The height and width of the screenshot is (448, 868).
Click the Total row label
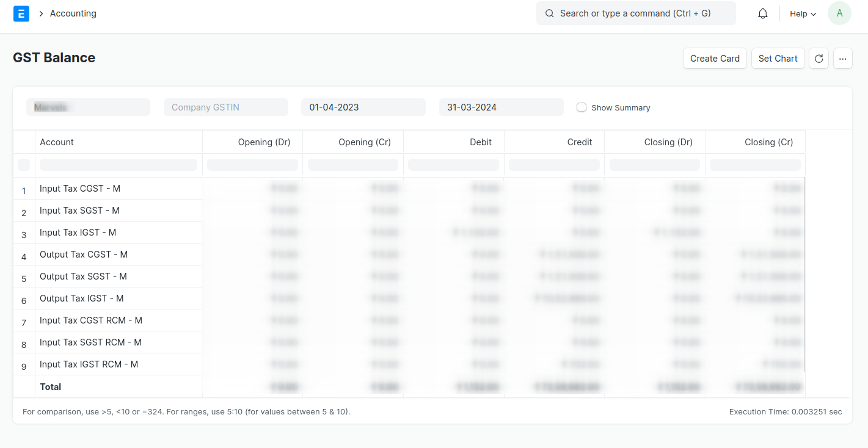51,387
